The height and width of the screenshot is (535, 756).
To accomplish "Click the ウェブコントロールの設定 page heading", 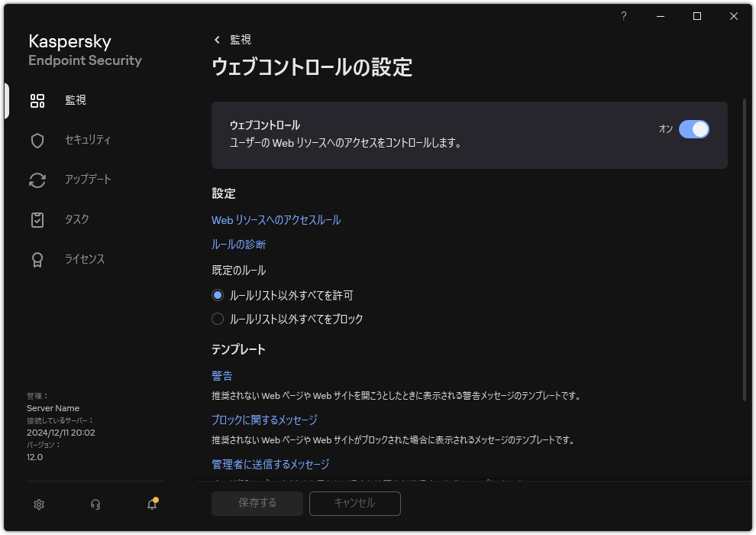I will tap(312, 67).
